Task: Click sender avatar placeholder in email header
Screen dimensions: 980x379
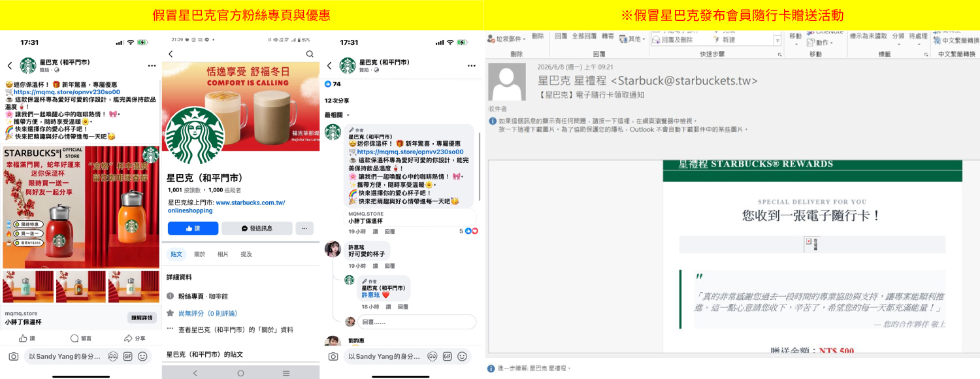Action: tap(508, 82)
